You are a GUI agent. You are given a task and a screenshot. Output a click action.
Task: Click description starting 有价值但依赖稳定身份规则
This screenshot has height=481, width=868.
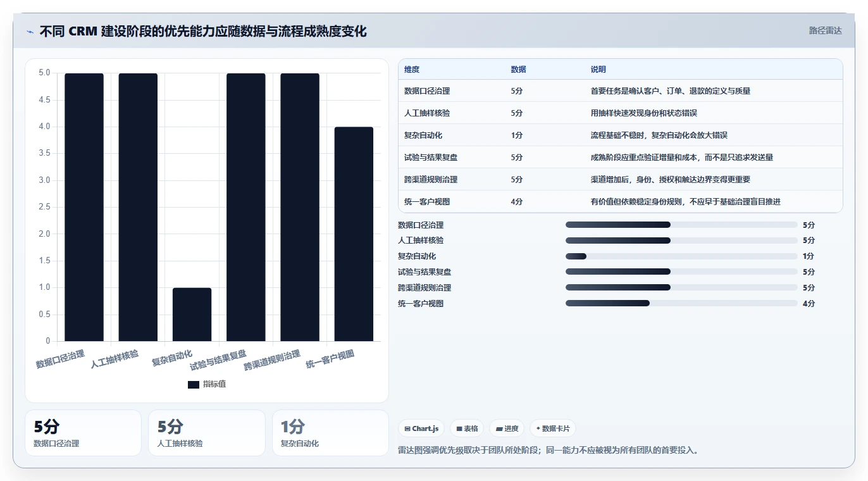[686, 202]
